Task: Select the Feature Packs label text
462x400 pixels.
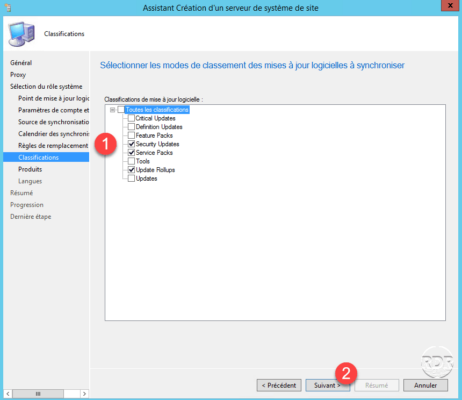Action: pos(154,135)
